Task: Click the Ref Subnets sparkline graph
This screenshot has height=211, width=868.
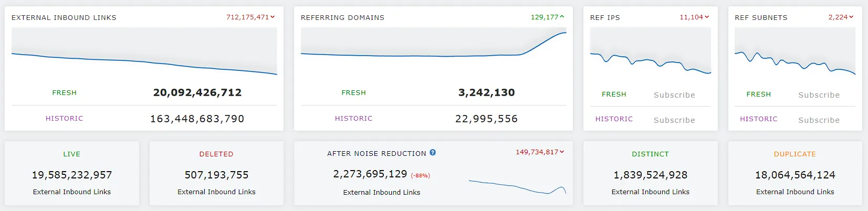Action: (795, 52)
